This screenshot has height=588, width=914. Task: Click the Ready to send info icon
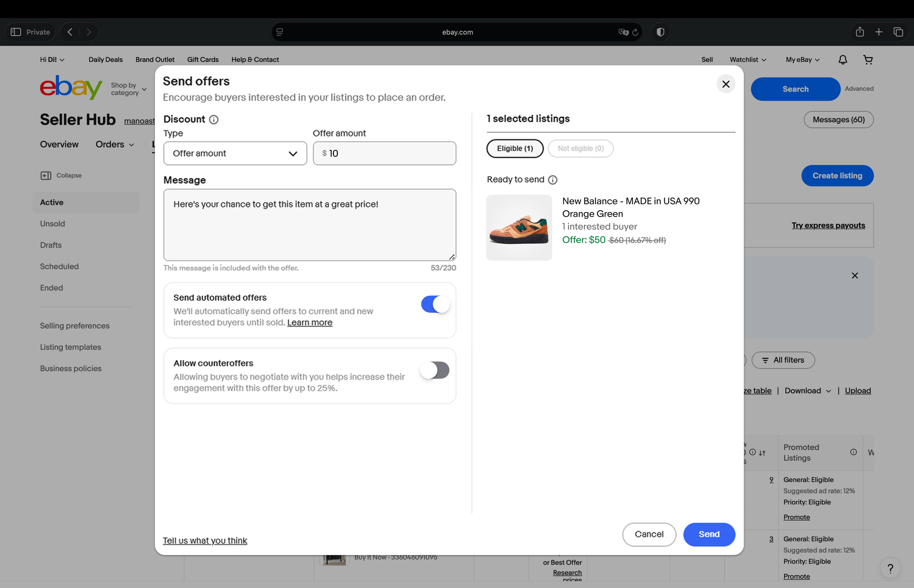(552, 180)
